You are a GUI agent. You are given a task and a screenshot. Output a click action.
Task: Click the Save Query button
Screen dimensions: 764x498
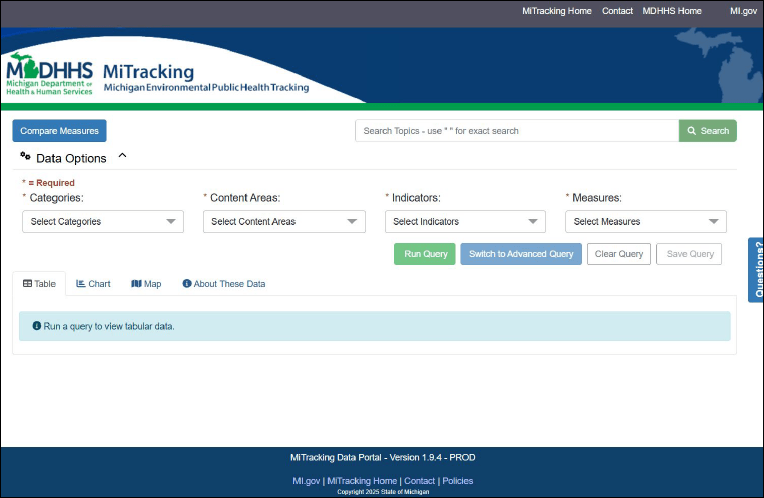click(689, 254)
